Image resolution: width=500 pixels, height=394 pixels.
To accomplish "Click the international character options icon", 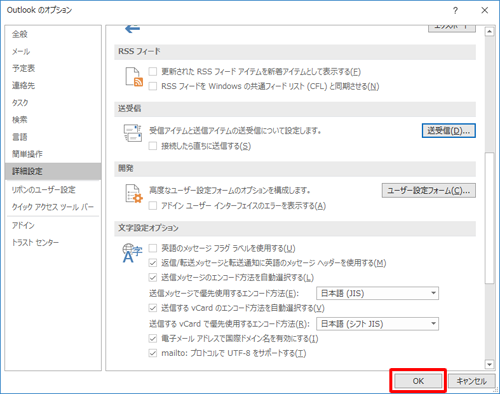I will pyautogui.click(x=132, y=254).
